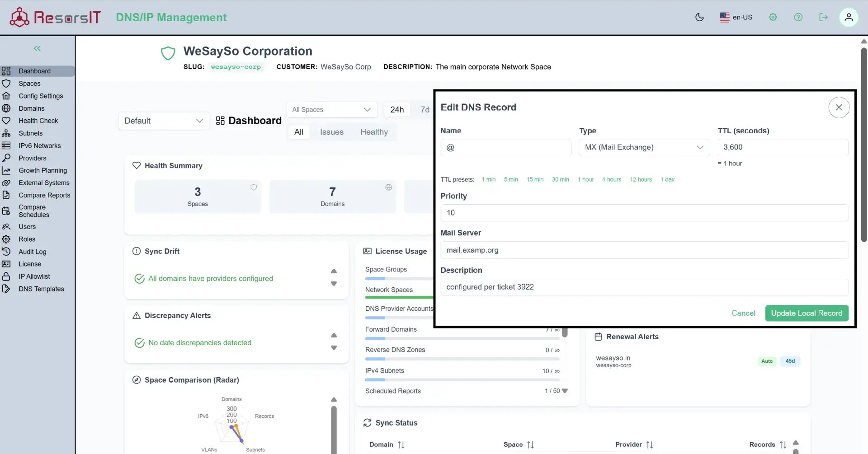Open the All Spaces dropdown
Viewport: 868px width, 454px height.
pyautogui.click(x=331, y=110)
